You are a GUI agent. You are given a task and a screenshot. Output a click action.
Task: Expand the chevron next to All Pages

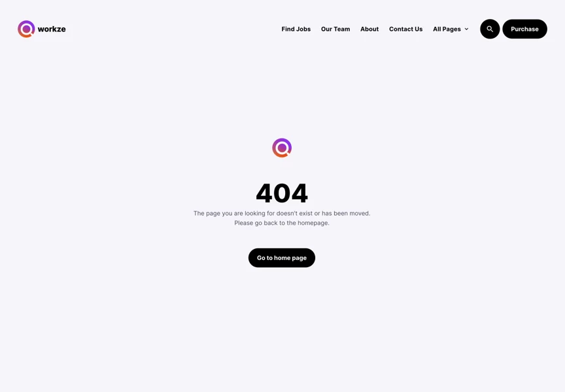click(466, 29)
